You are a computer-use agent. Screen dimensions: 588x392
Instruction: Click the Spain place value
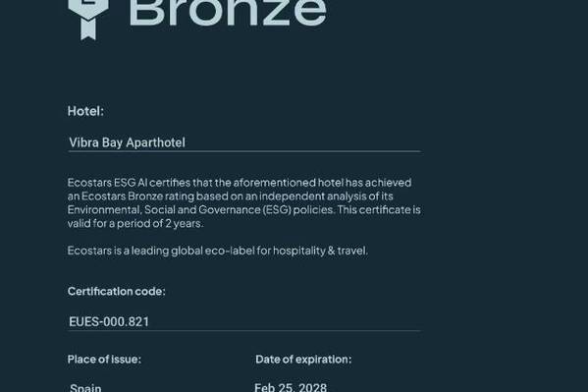coord(85,387)
